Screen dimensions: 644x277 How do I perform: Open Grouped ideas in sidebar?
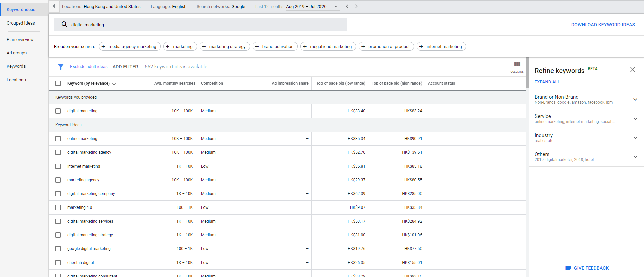coord(21,23)
